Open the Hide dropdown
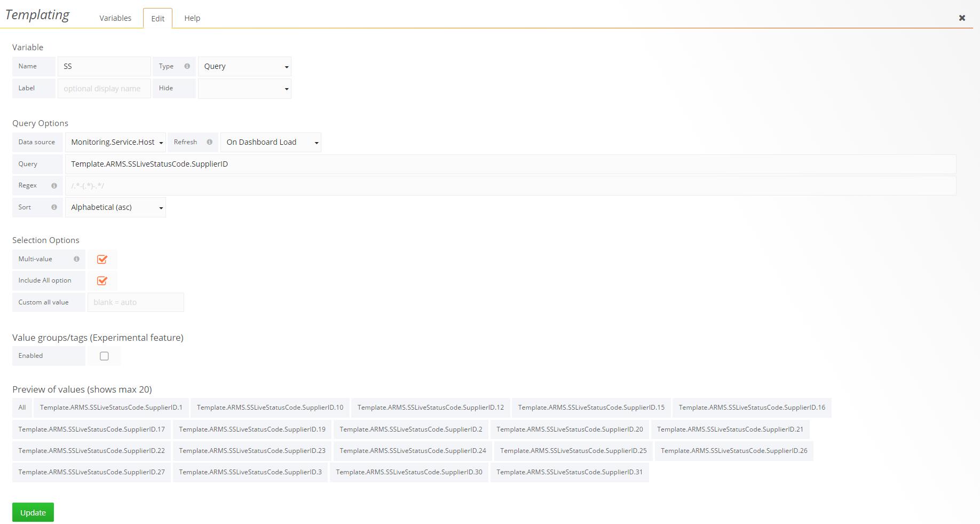 pyautogui.click(x=244, y=89)
